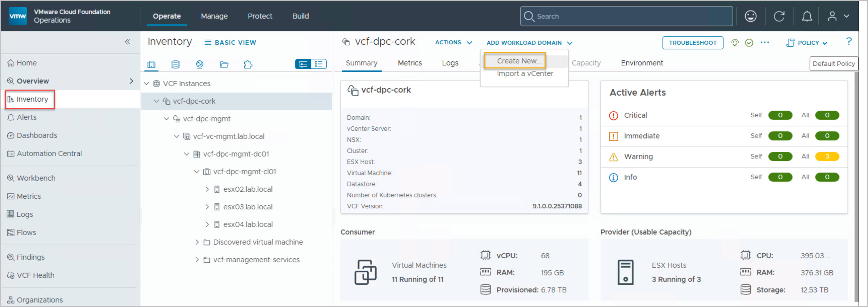Click the collection state wifi-like icon

point(735,43)
